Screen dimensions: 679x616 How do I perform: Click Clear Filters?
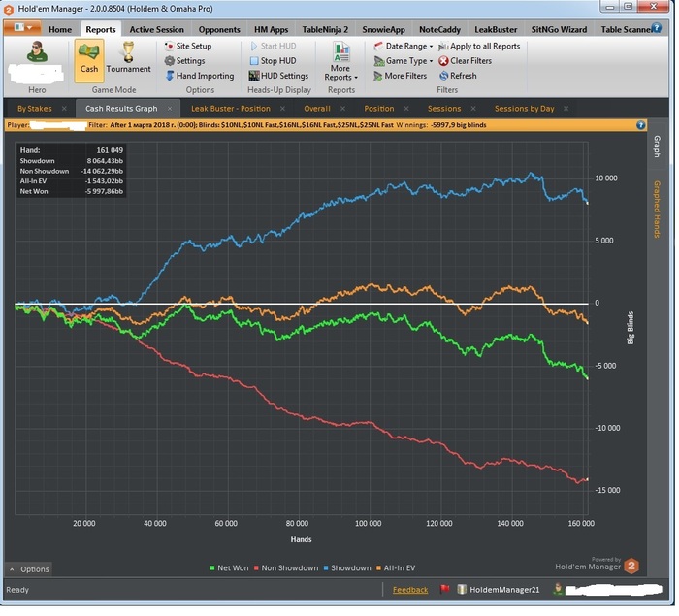465,61
